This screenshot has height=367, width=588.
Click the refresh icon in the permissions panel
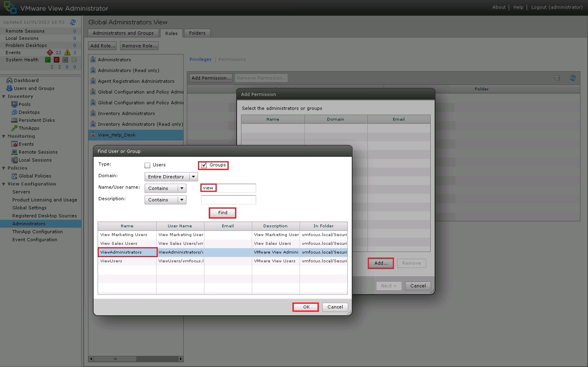click(572, 78)
